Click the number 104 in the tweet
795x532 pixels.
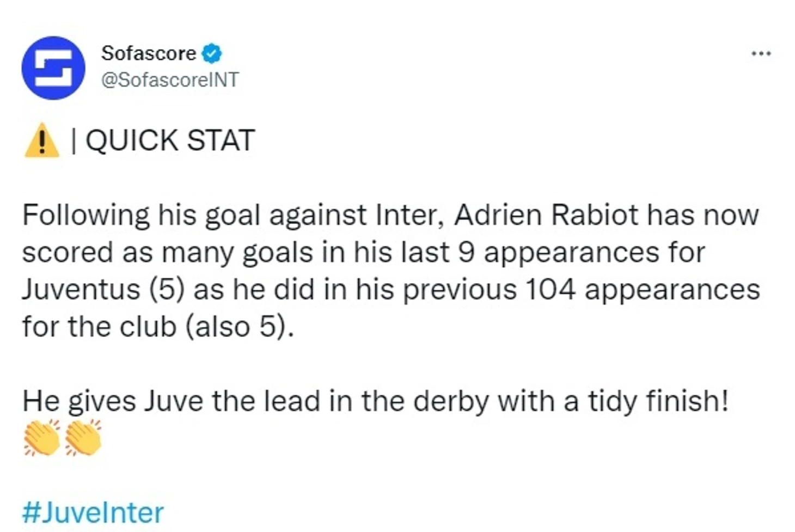pyautogui.click(x=550, y=289)
